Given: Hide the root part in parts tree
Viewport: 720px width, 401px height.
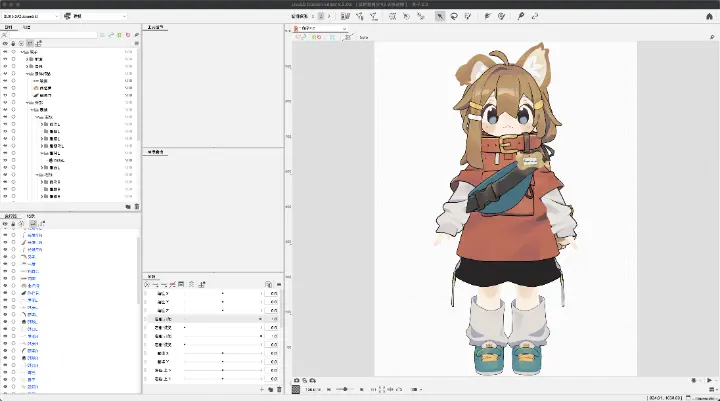Looking at the screenshot, I should click(x=5, y=52).
